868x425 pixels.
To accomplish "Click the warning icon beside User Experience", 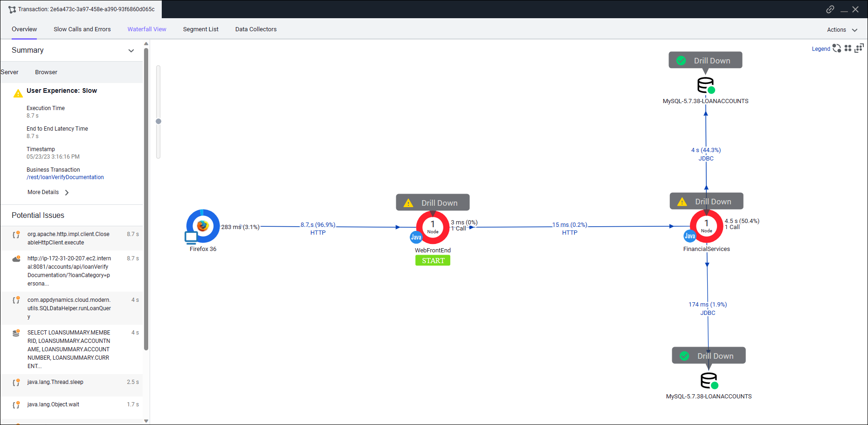I will (18, 94).
